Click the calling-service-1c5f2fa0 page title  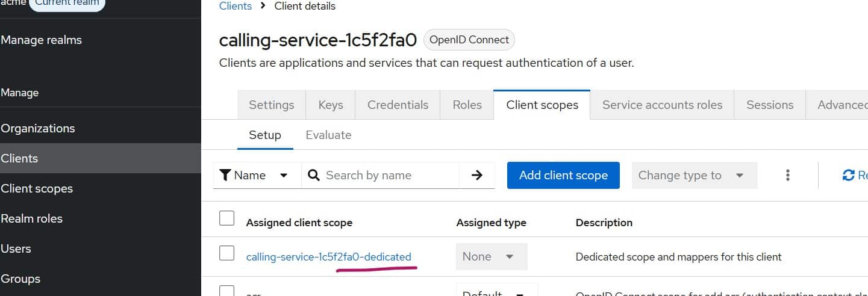coord(318,40)
